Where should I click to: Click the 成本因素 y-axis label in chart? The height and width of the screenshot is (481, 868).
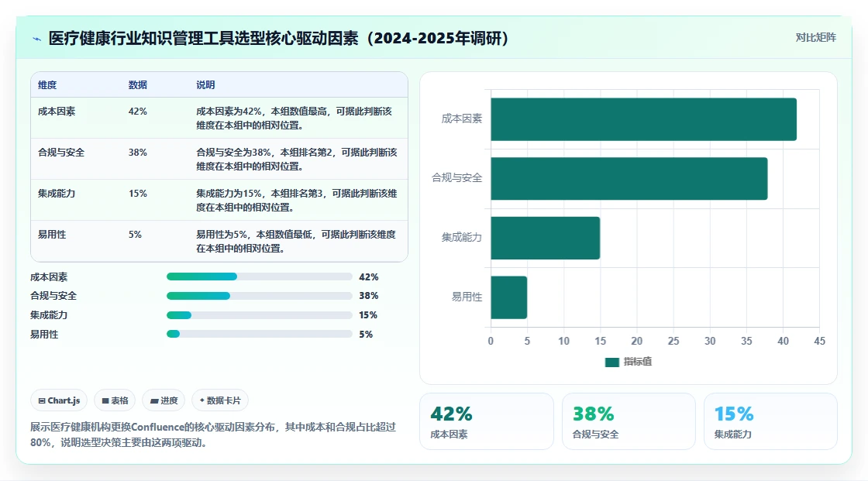pos(462,119)
